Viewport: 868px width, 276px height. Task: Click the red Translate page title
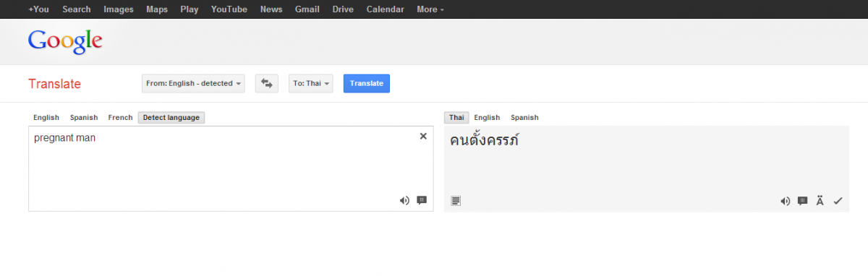54,84
